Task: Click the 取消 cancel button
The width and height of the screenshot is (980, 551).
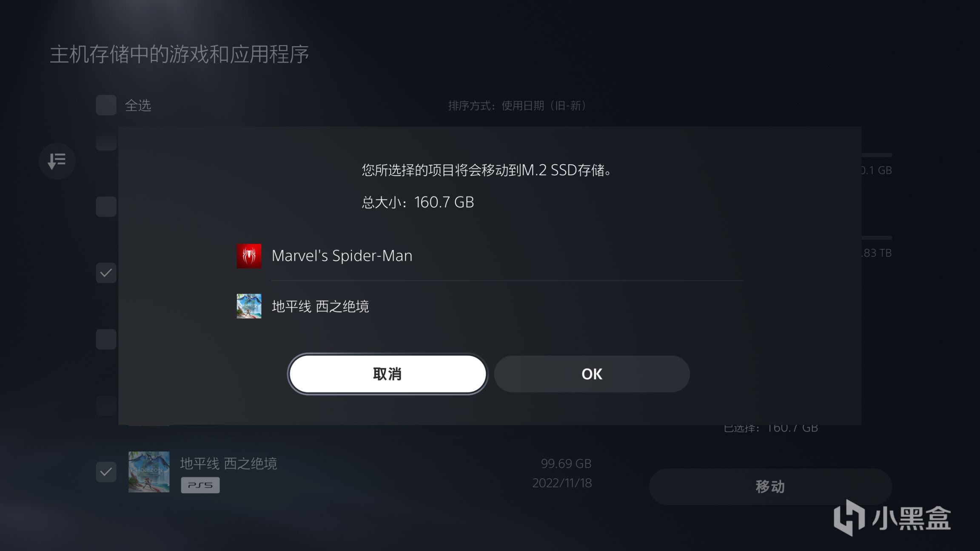Action: point(387,374)
